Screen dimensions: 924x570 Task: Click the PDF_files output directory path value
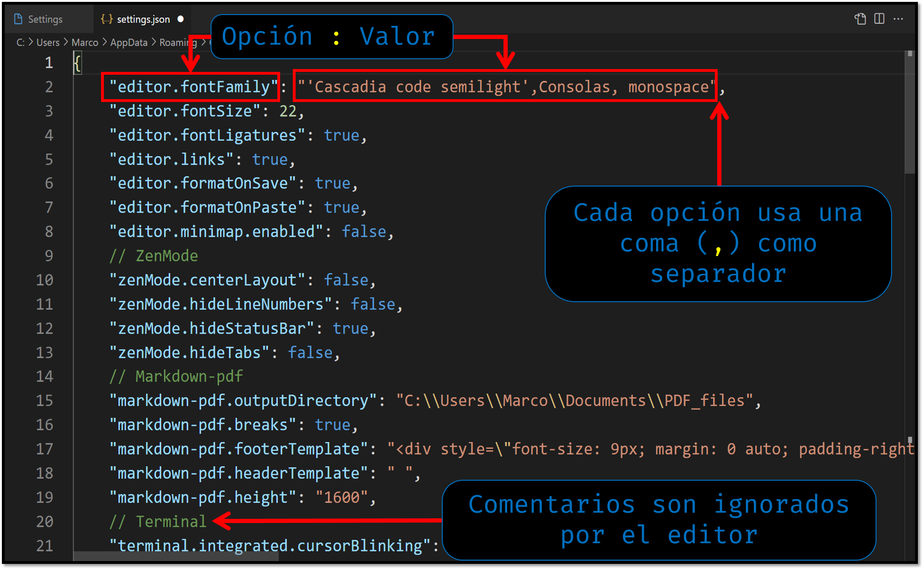[x=575, y=401]
